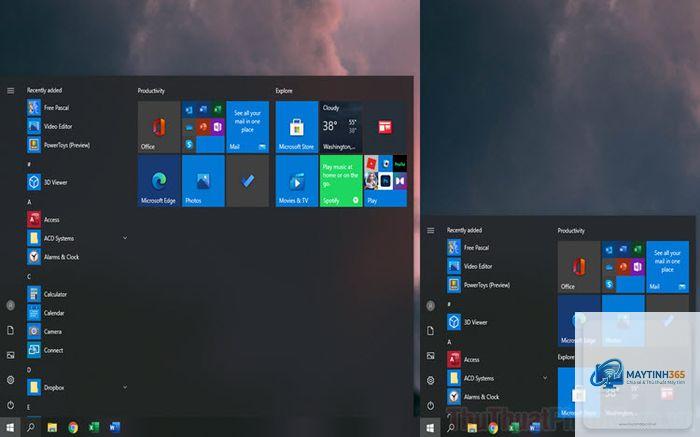Open the Play games folder tile
The height and width of the screenshot is (437, 700).
pyautogui.click(x=385, y=181)
